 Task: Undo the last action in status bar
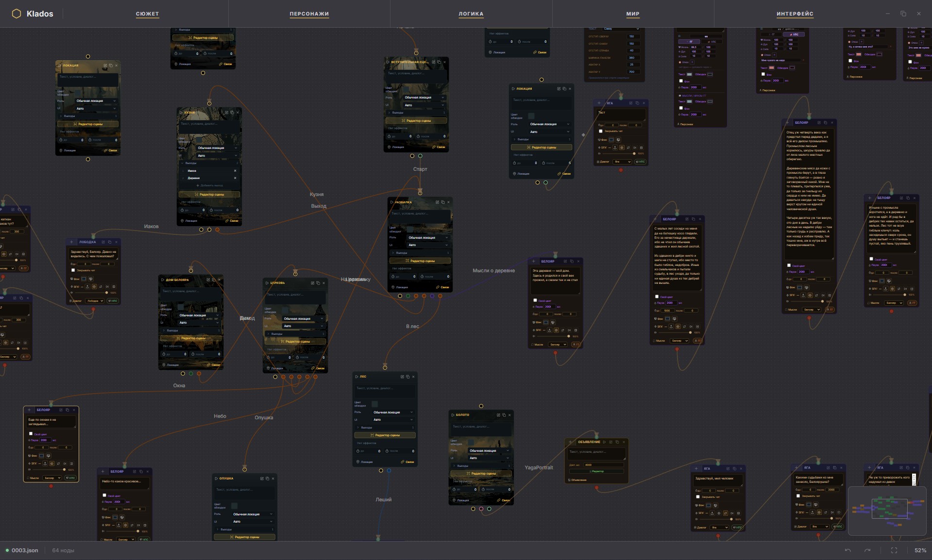pyautogui.click(x=848, y=550)
